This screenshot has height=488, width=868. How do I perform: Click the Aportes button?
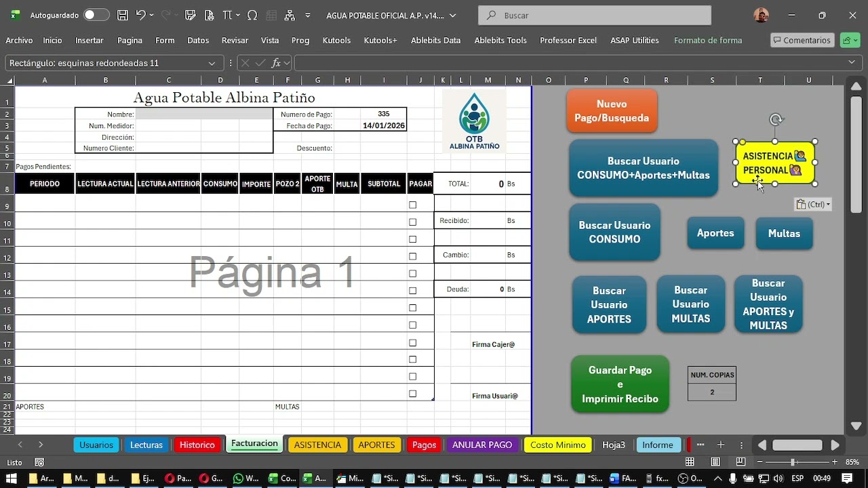[x=715, y=233]
